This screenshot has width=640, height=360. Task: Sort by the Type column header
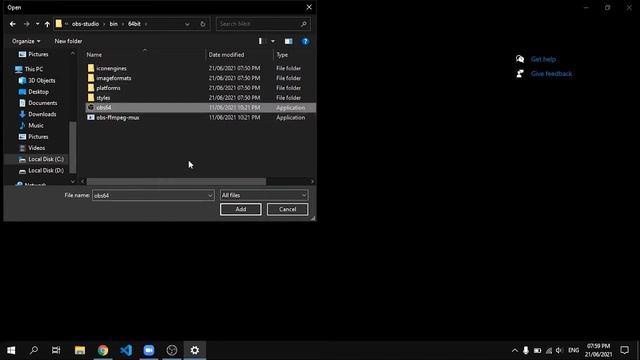point(282,55)
